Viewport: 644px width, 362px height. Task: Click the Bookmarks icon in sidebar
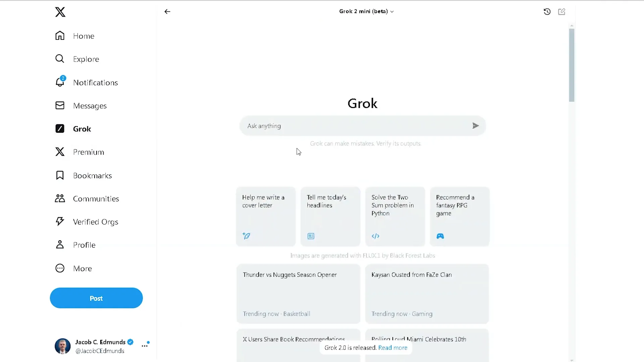coord(60,175)
